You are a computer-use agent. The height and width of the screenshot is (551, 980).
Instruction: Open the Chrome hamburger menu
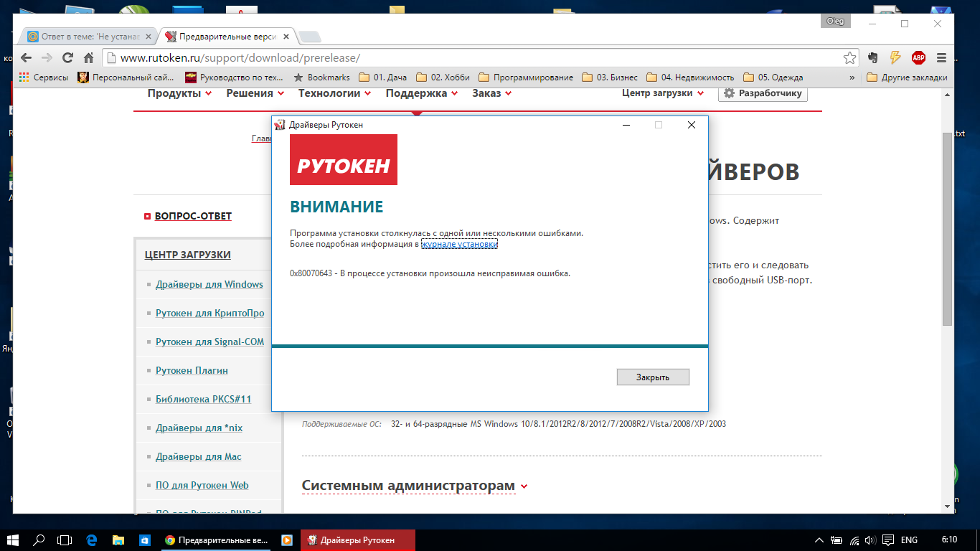pos(941,58)
